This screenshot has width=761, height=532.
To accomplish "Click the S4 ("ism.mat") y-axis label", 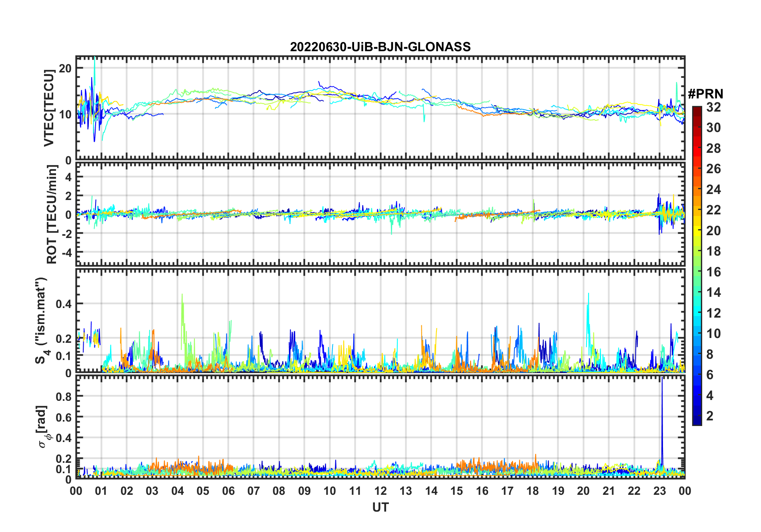I will tap(41, 320).
